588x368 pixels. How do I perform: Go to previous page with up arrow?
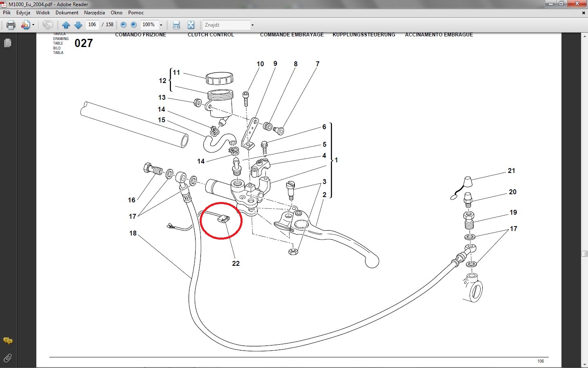pos(66,25)
